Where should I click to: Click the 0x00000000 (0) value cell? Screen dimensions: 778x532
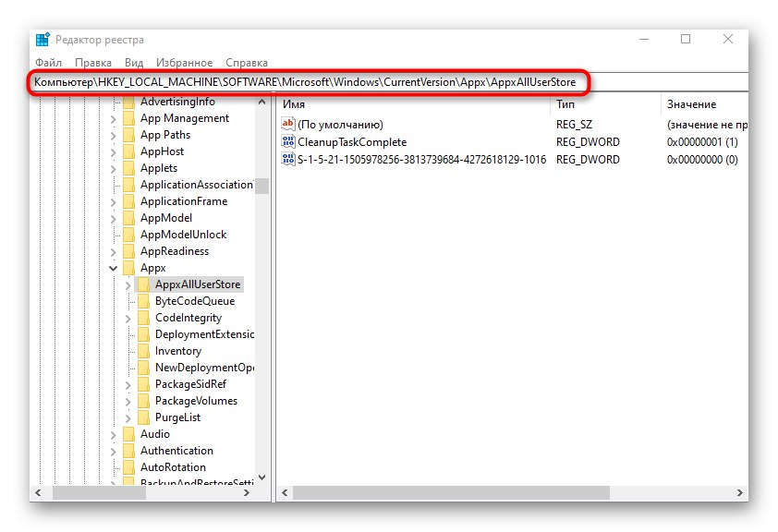pyautogui.click(x=702, y=159)
